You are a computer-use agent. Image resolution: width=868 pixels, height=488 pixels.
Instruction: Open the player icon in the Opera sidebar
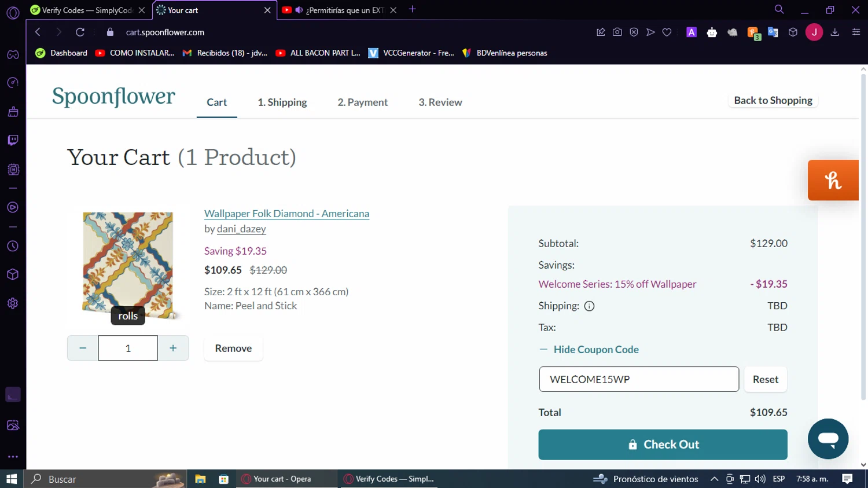[13, 207]
